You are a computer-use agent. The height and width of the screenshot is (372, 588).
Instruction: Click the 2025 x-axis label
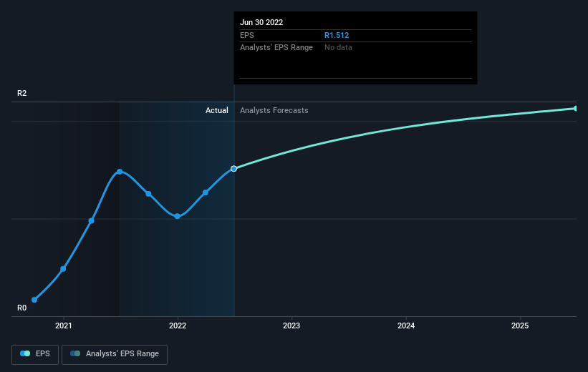(520, 325)
